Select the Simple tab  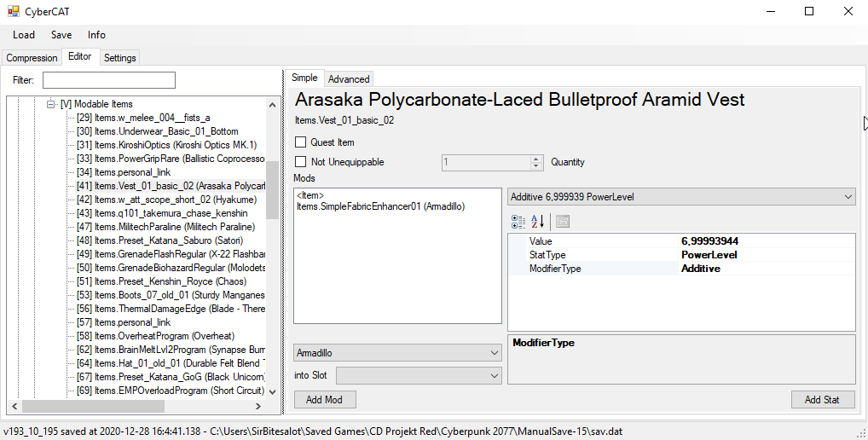coord(304,78)
